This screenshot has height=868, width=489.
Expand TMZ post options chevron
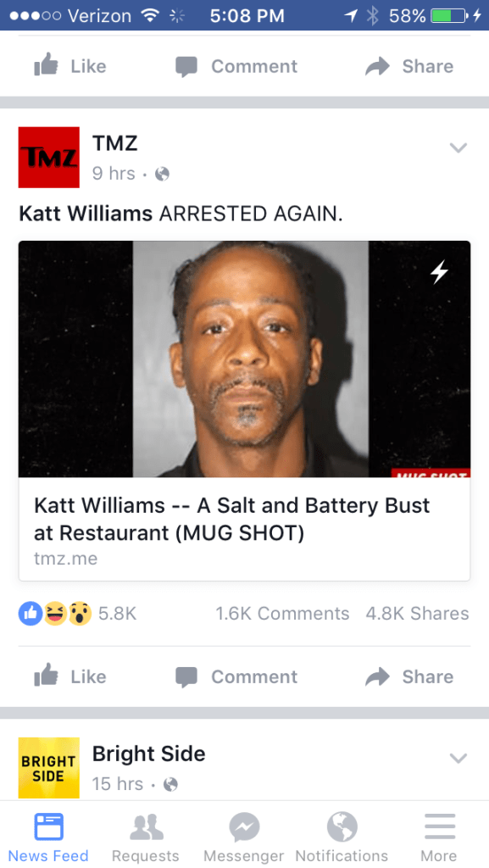(458, 147)
